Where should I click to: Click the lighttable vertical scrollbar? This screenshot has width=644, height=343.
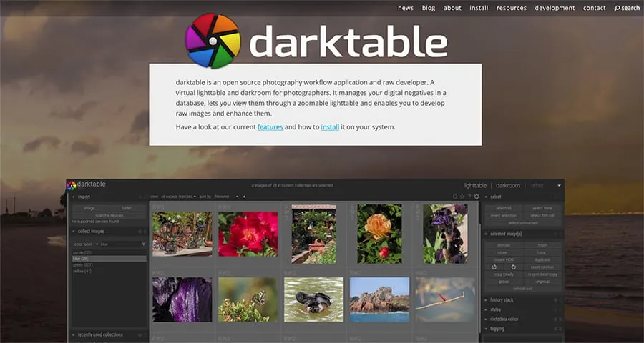480,279
